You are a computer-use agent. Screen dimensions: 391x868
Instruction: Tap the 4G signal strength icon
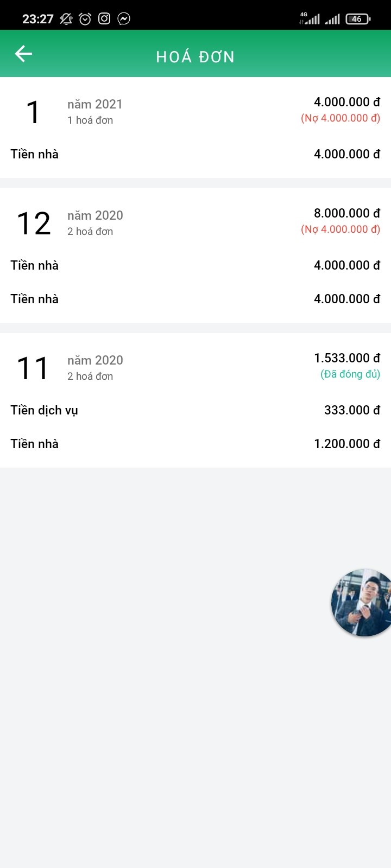tap(309, 19)
